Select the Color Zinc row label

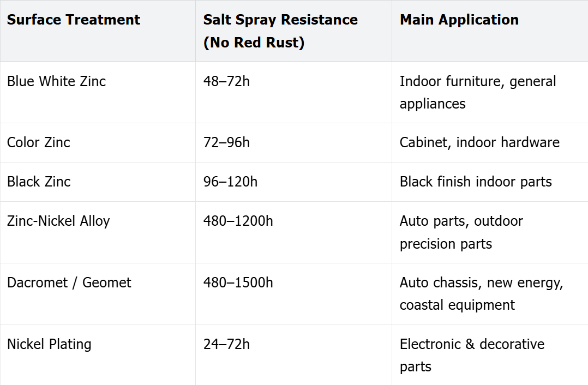coord(39,142)
